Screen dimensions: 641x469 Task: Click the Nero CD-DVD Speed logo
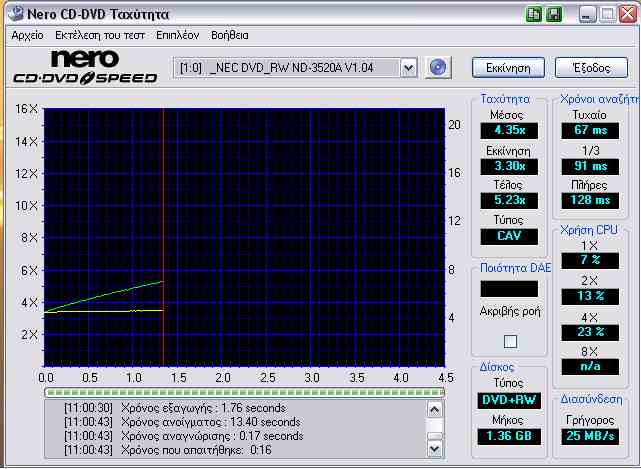(85, 67)
